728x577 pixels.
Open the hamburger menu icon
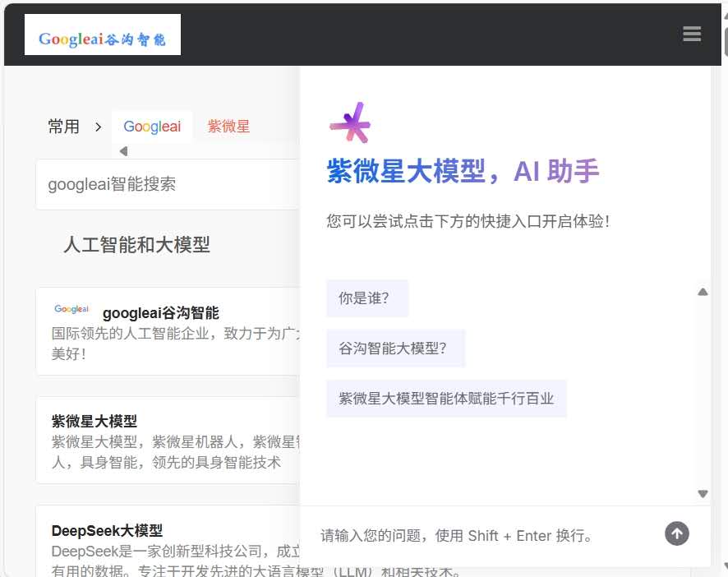tap(691, 34)
